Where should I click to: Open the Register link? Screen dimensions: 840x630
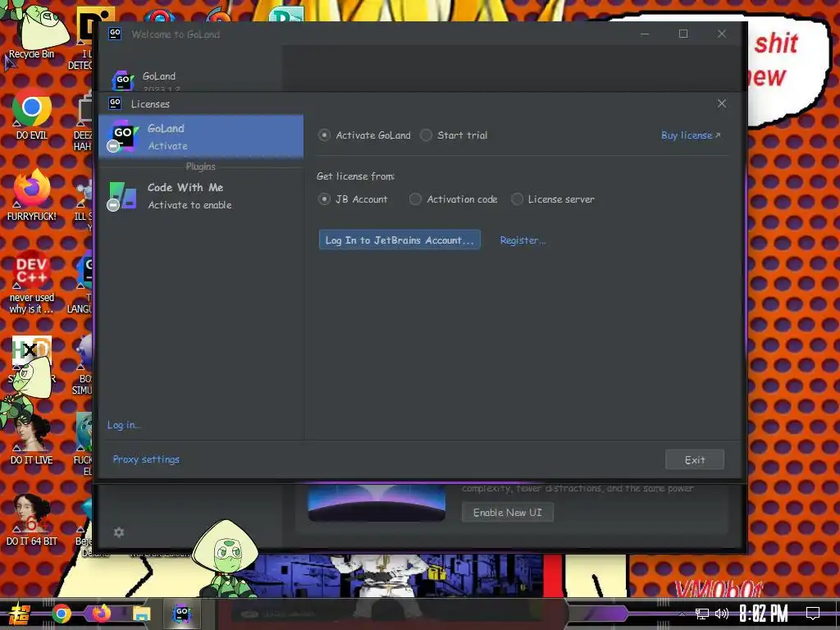(523, 240)
